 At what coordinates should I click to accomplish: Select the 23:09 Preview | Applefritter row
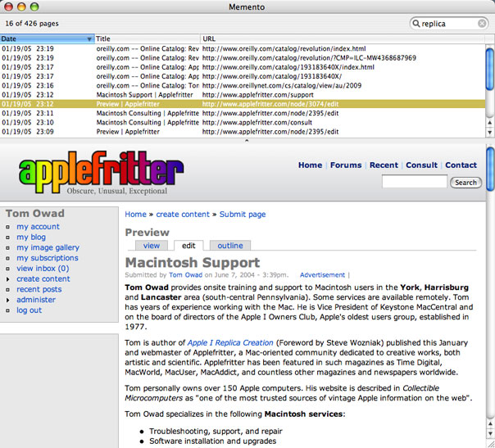click(243, 132)
